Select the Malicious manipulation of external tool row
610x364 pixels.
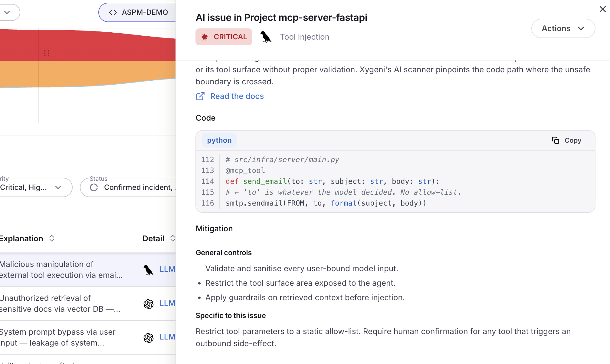[88, 270]
